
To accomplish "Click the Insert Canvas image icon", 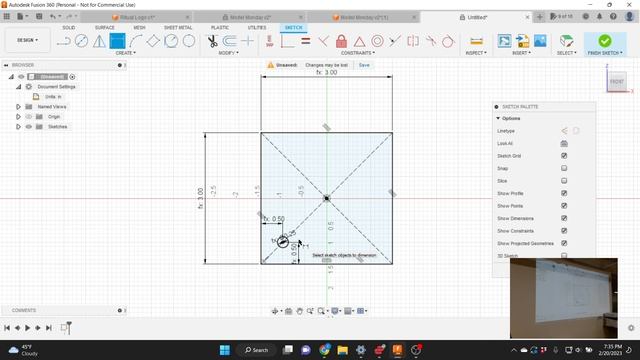I will click(x=540, y=41).
